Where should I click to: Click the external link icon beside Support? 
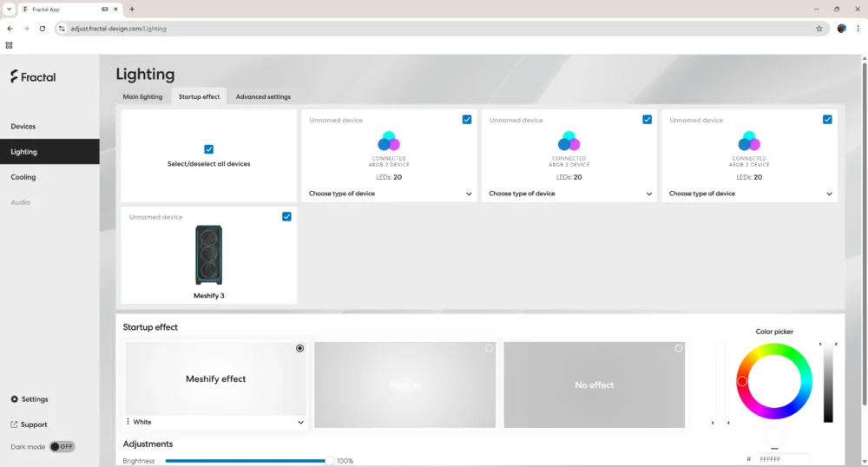tap(14, 424)
